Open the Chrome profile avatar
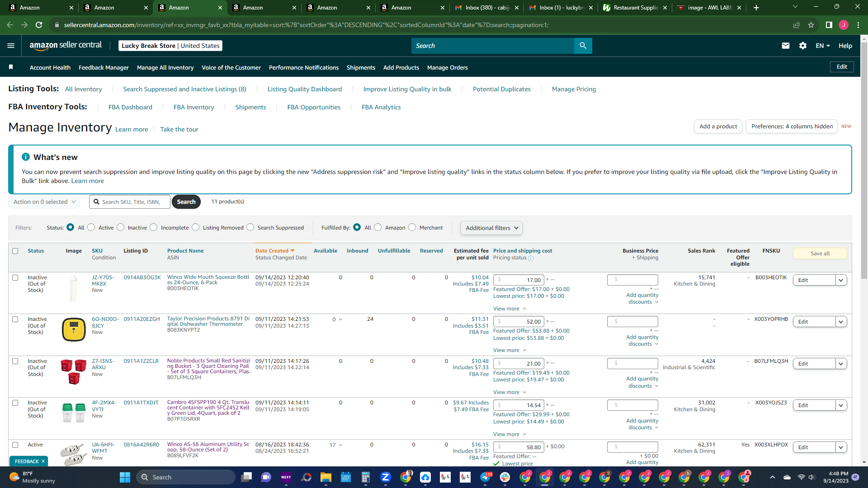Viewport: 868px width, 488px height. (x=844, y=25)
